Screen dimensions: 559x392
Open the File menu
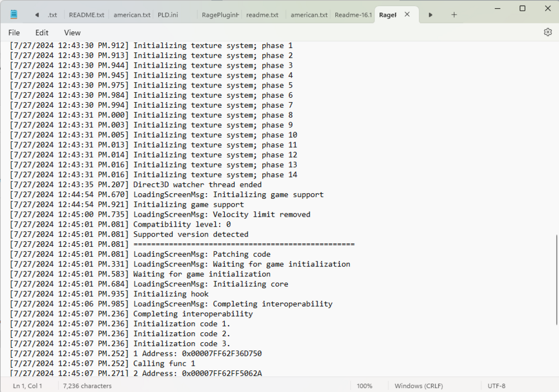(14, 32)
